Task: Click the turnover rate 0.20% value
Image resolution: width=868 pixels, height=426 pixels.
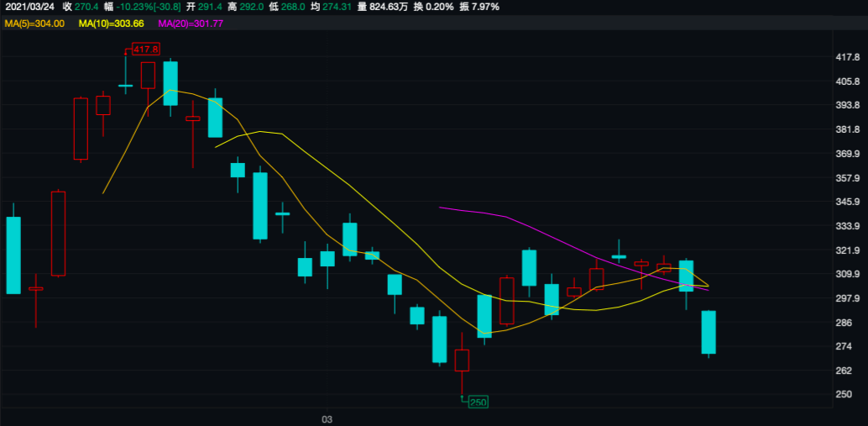Action: pyautogui.click(x=439, y=7)
